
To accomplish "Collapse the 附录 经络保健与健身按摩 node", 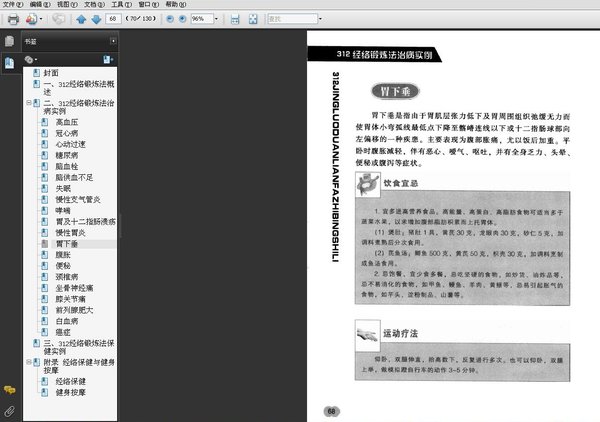I will (29, 362).
